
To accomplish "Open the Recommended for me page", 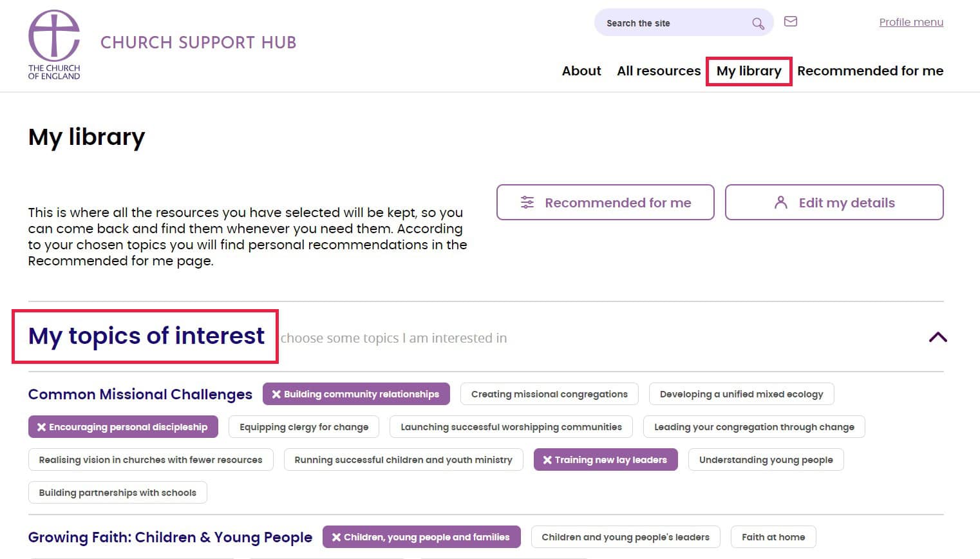I will pos(870,71).
